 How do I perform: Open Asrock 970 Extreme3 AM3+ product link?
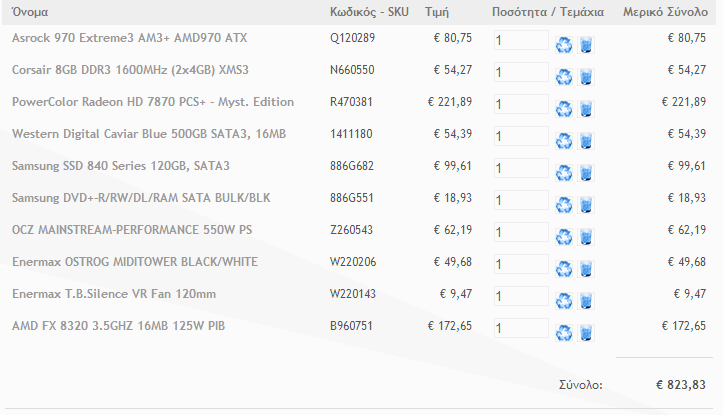coord(130,38)
